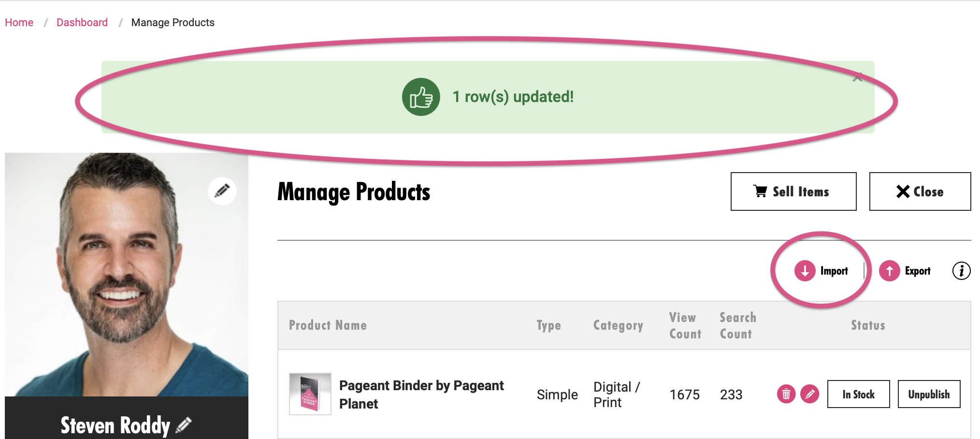Click the green thumbs-up icon
Screen dimensions: 980x439
point(421,97)
